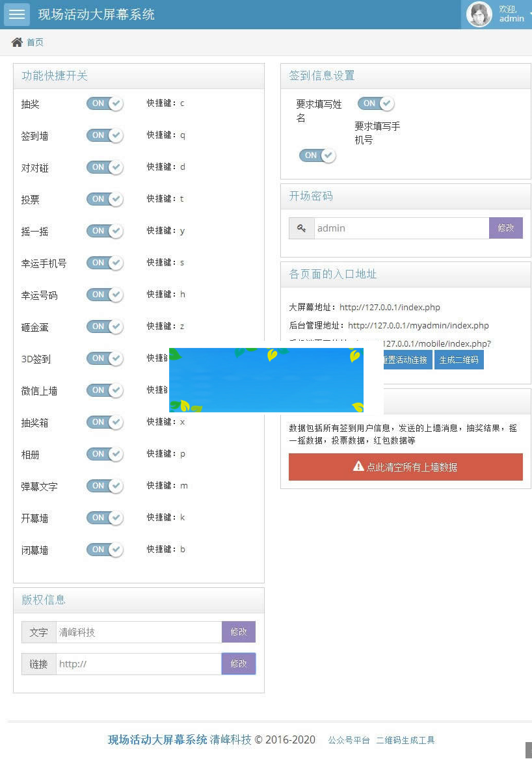The image size is (532, 759).
Task: Disable the 签到墙 switch
Action: (x=104, y=135)
